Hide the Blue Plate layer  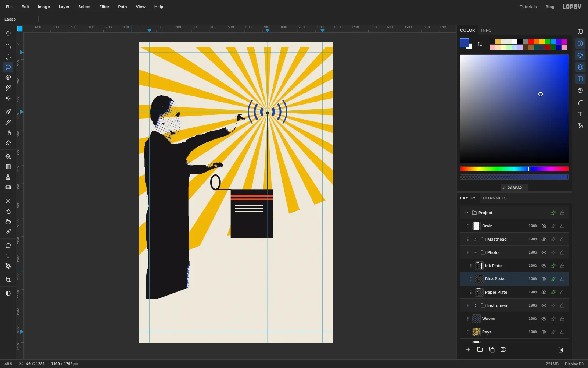coord(544,279)
